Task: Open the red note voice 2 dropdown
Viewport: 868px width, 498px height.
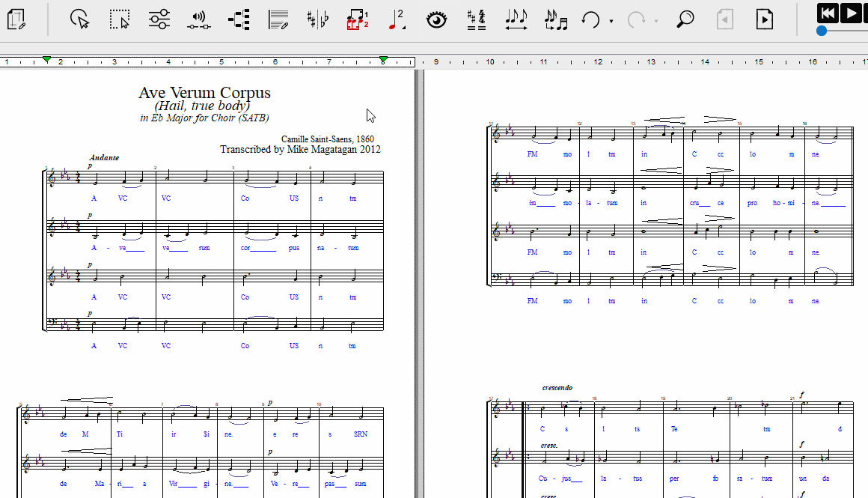Action: tap(397, 19)
